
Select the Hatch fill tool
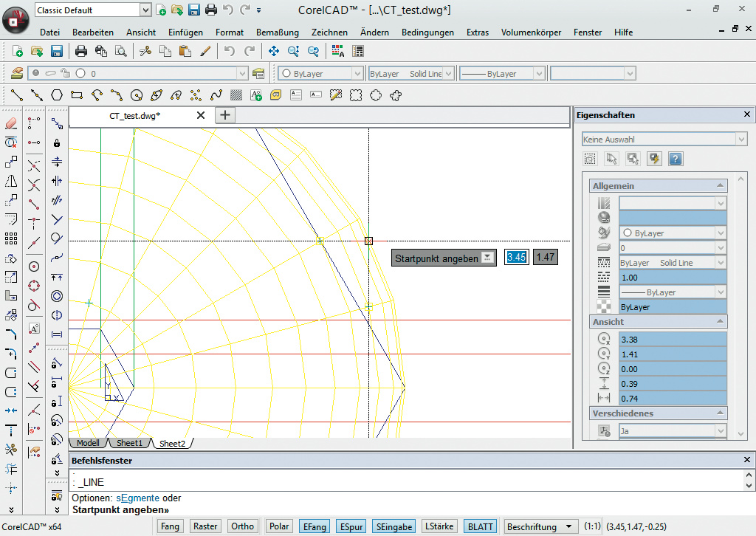click(236, 95)
